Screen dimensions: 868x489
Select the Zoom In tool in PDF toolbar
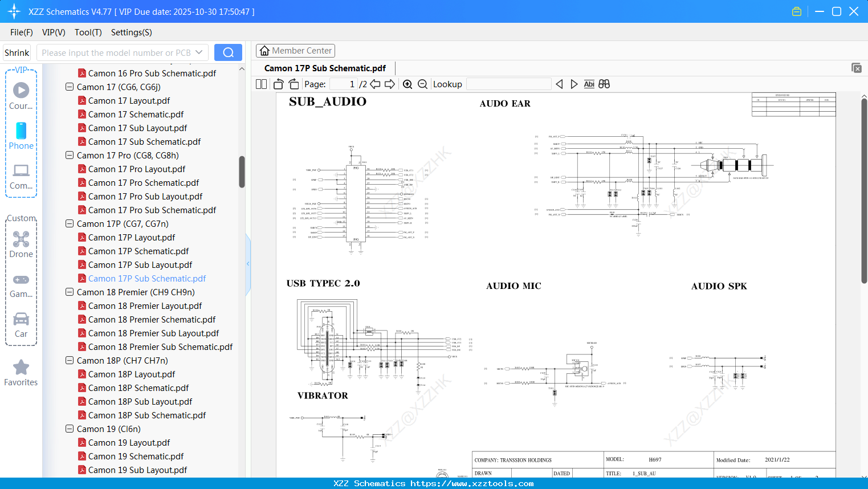pyautogui.click(x=407, y=84)
